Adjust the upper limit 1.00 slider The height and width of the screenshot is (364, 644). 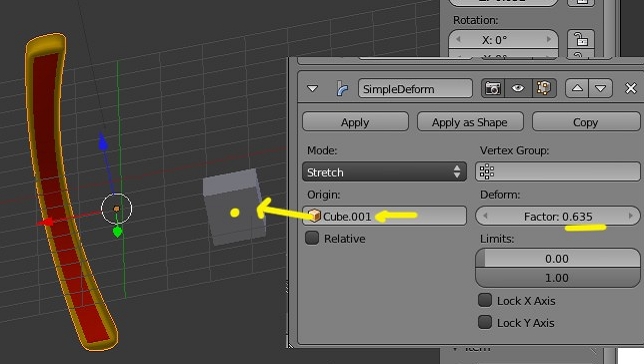click(x=557, y=278)
